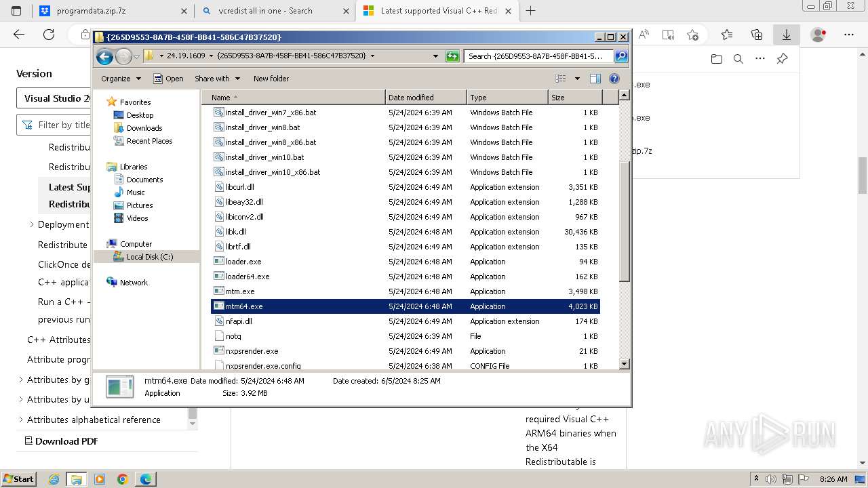Click the Explorer Back navigation arrow
The image size is (868, 488).
point(104,57)
